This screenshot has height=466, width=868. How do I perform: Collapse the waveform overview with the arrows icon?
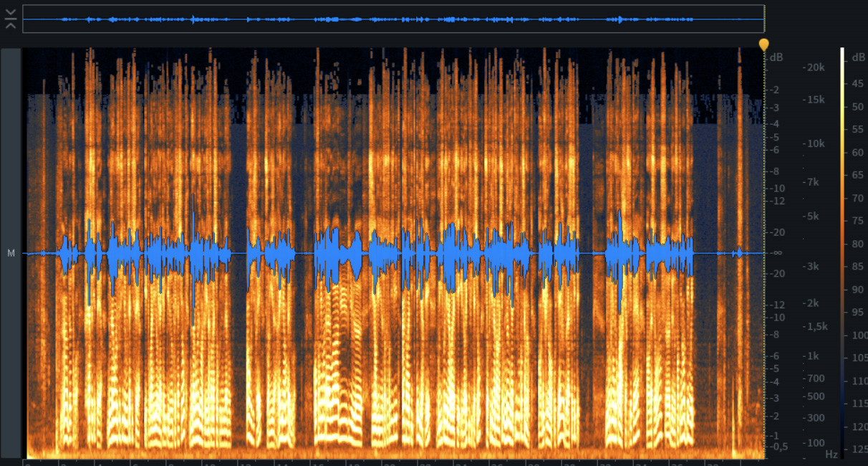point(11,19)
